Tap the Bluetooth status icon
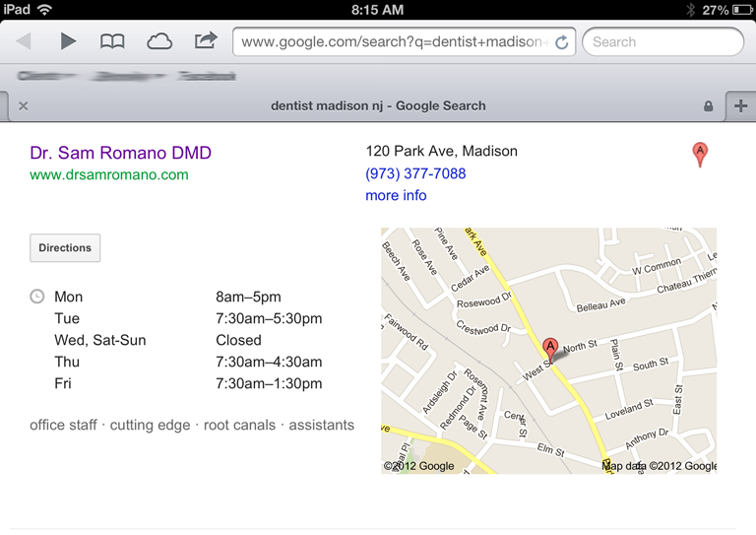756x535 pixels. [x=690, y=10]
